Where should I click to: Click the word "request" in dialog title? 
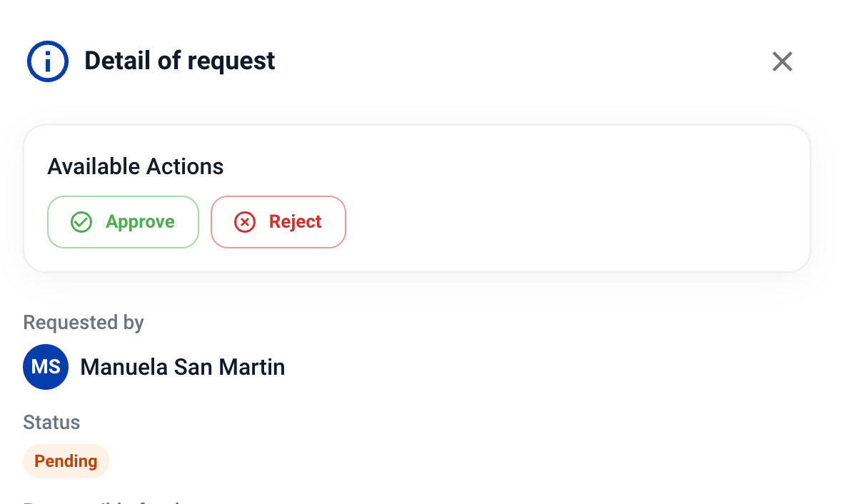tap(231, 61)
